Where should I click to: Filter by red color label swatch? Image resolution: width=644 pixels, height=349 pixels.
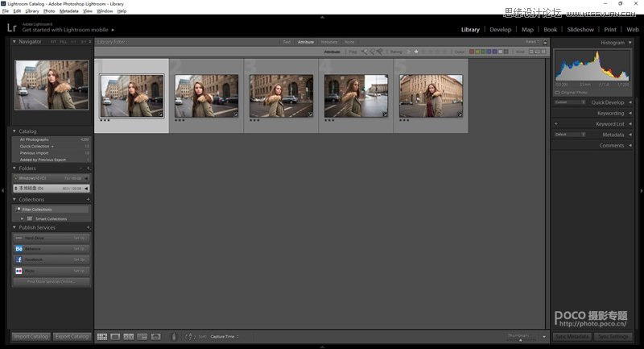click(473, 52)
